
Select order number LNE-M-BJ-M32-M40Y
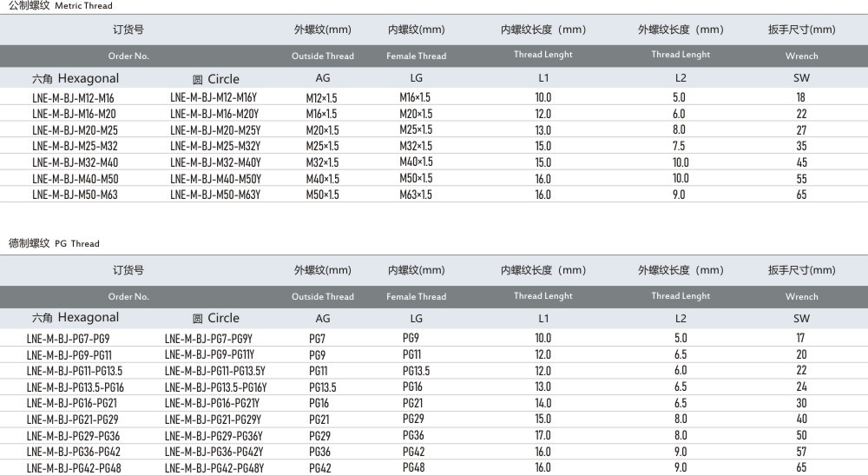pyautogui.click(x=215, y=162)
